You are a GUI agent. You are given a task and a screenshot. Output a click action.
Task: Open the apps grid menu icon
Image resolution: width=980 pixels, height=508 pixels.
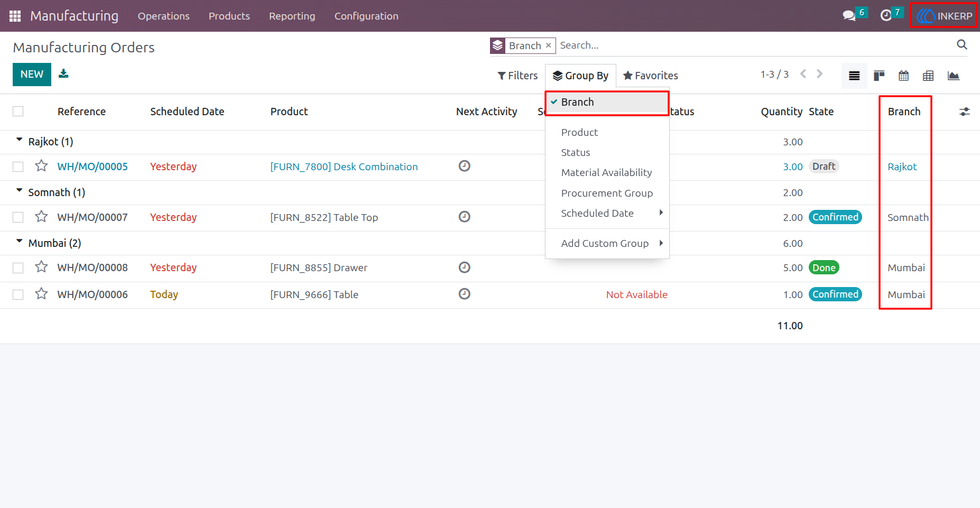[15, 16]
